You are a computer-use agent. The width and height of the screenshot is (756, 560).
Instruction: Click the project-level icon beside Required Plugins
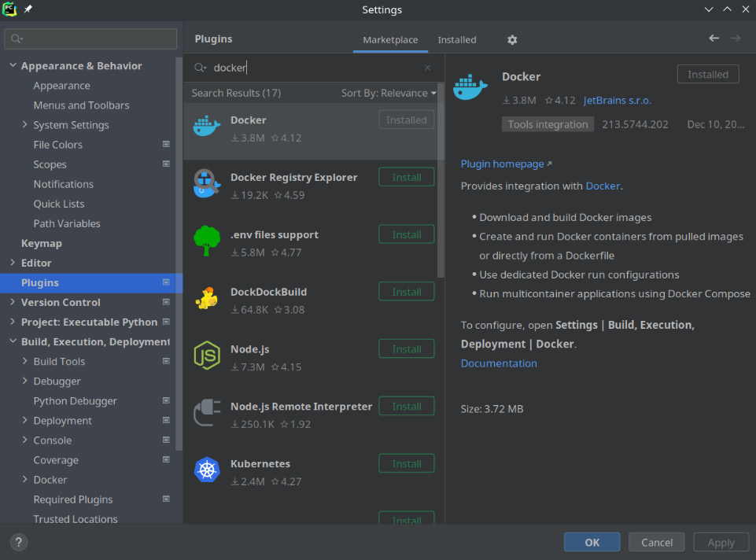pyautogui.click(x=166, y=499)
